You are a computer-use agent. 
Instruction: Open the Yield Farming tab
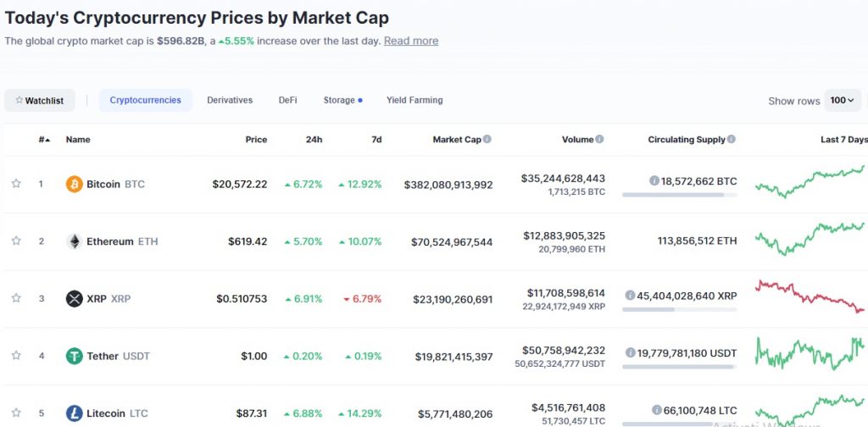(415, 100)
